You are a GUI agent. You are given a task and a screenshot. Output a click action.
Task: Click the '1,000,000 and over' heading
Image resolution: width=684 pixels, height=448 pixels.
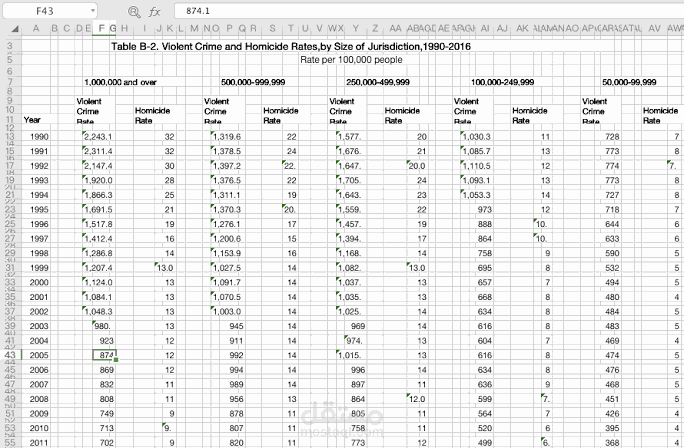click(120, 82)
